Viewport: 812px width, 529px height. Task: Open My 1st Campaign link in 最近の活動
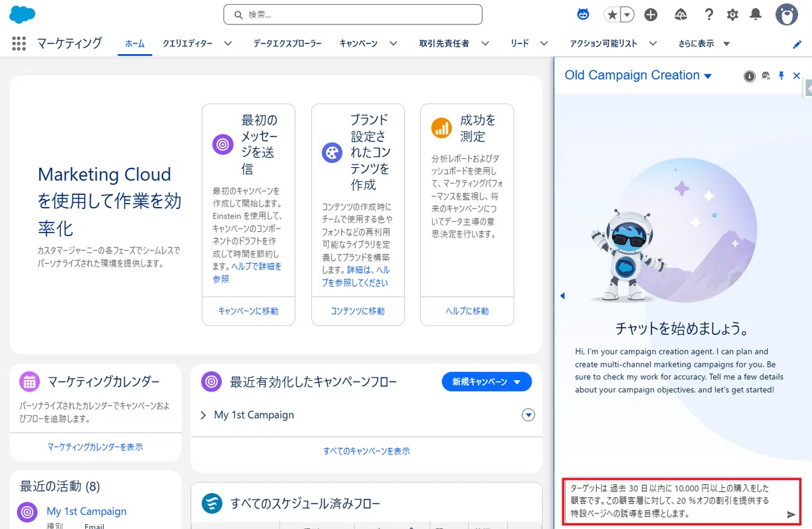tap(87, 511)
